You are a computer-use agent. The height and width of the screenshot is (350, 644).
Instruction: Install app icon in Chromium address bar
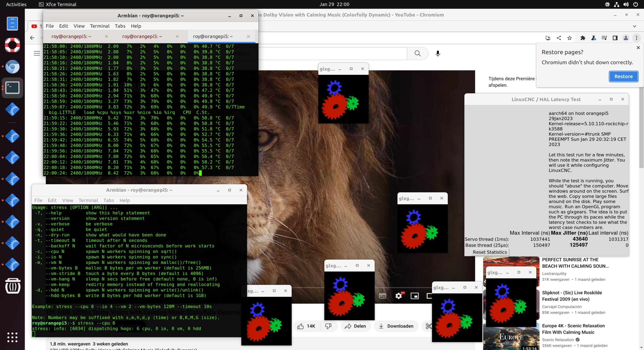click(548, 38)
